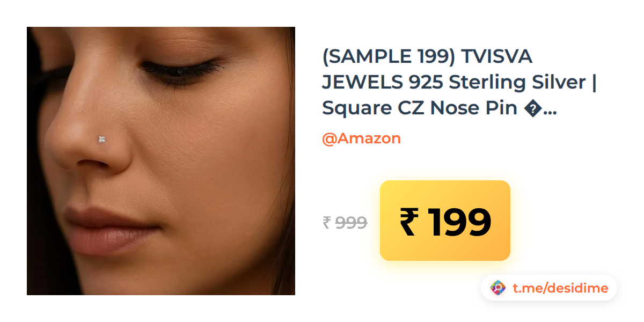Click the woman's closed eye in photo
This screenshot has height=322, width=644.
(182, 69)
